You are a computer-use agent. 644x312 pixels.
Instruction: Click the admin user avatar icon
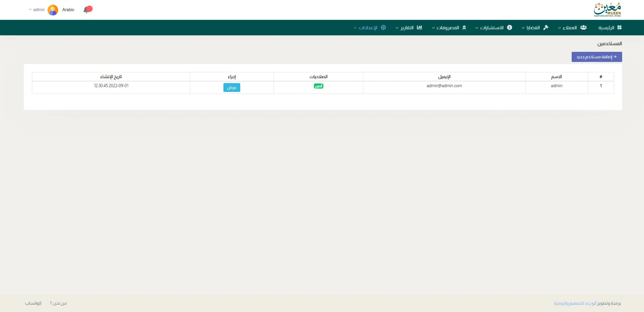click(x=53, y=10)
